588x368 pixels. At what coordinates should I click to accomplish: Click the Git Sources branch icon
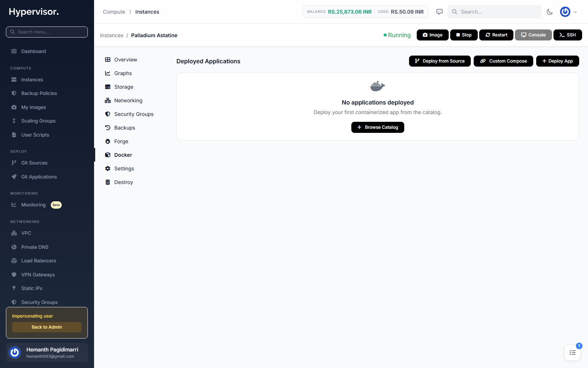[14, 163]
